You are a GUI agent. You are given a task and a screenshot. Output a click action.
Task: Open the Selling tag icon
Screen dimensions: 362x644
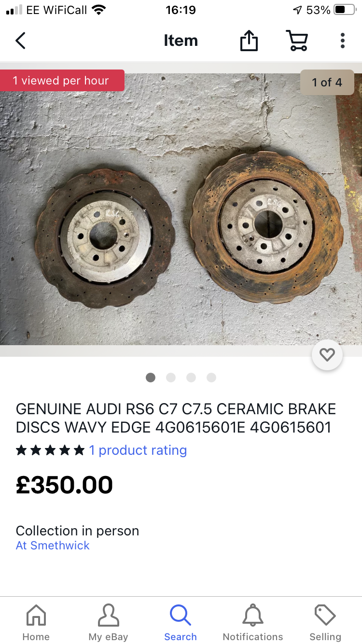point(325,615)
